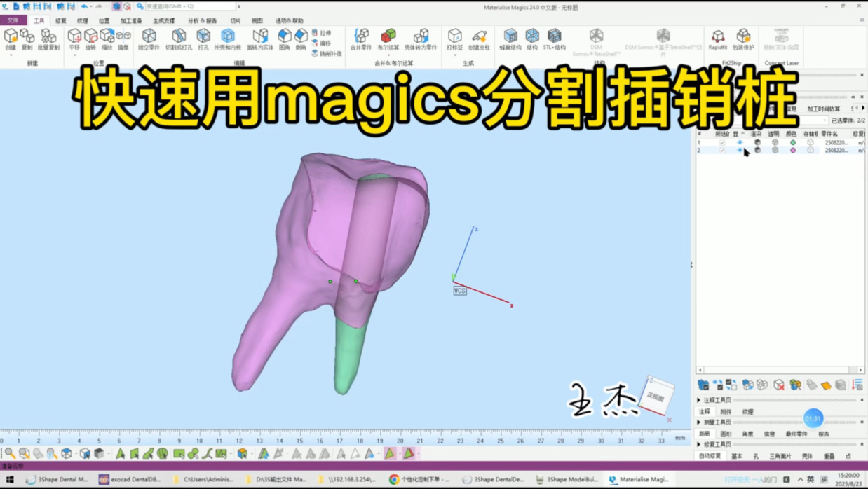Expand the 注释工具页 annotation toolpage
868x489 pixels.
point(699,400)
